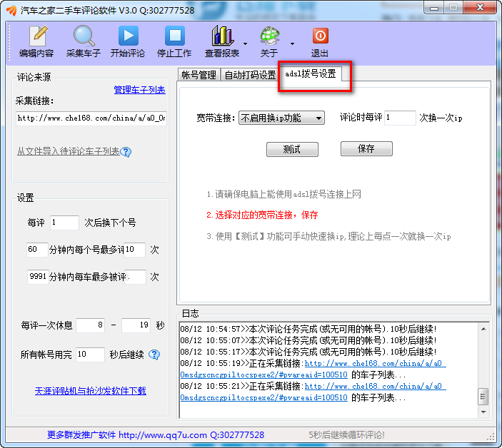Screen dimensions: 502x448
Task: Click the 停止工作 stop icon
Action: click(x=174, y=36)
